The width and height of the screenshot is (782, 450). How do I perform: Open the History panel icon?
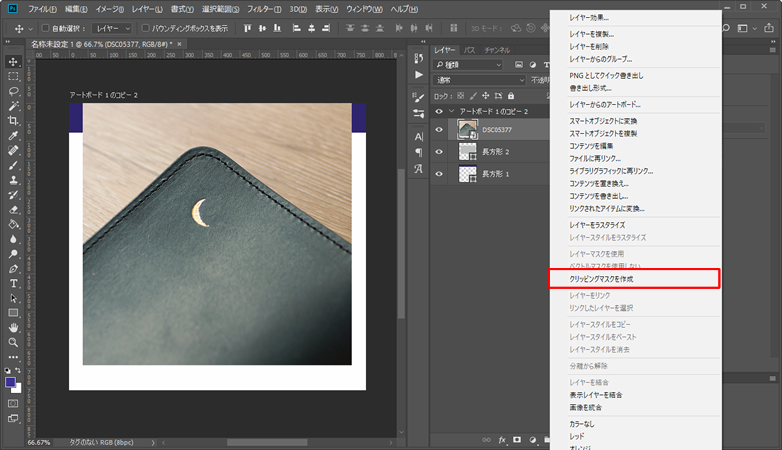click(x=418, y=59)
